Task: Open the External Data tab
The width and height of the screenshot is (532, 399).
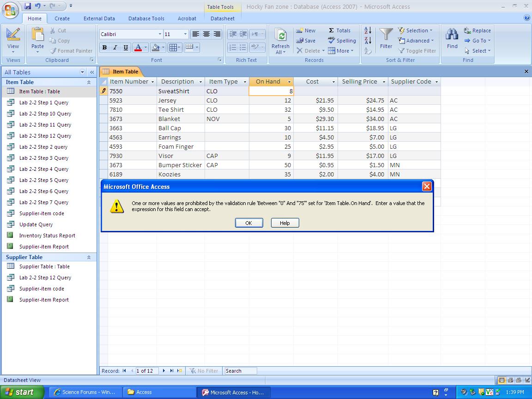Action: click(x=99, y=18)
